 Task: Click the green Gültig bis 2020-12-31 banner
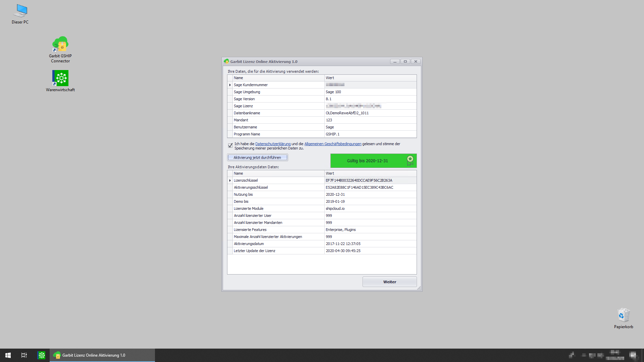367,161
